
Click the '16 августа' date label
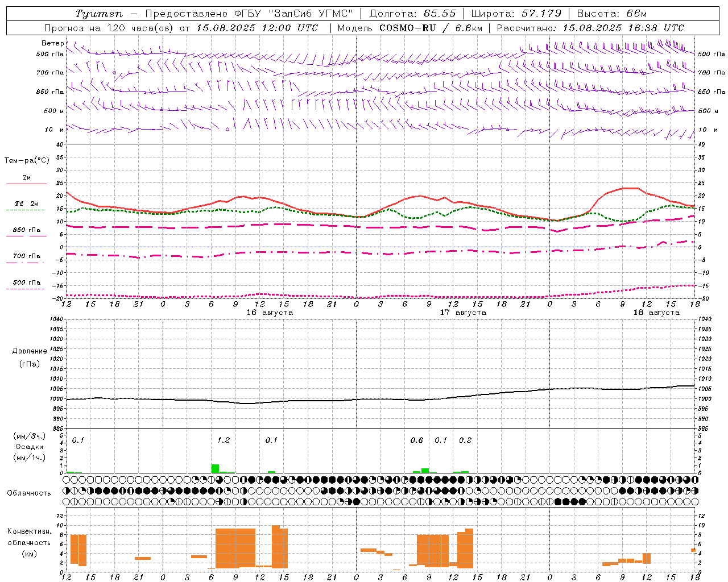point(270,313)
